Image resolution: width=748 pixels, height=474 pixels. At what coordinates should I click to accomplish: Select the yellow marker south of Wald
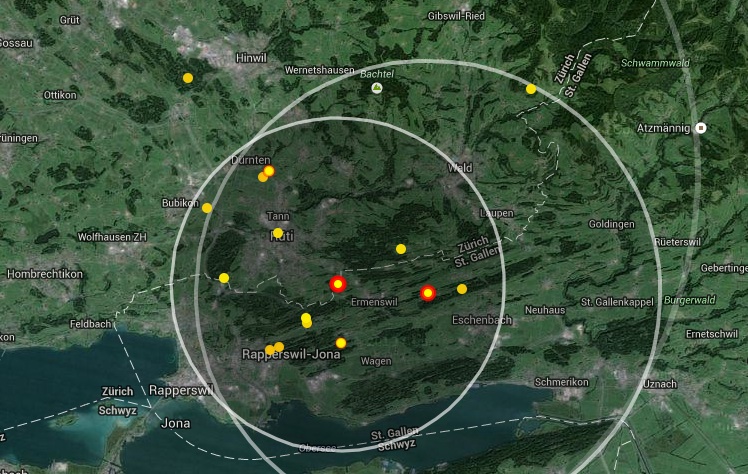[x=401, y=249]
